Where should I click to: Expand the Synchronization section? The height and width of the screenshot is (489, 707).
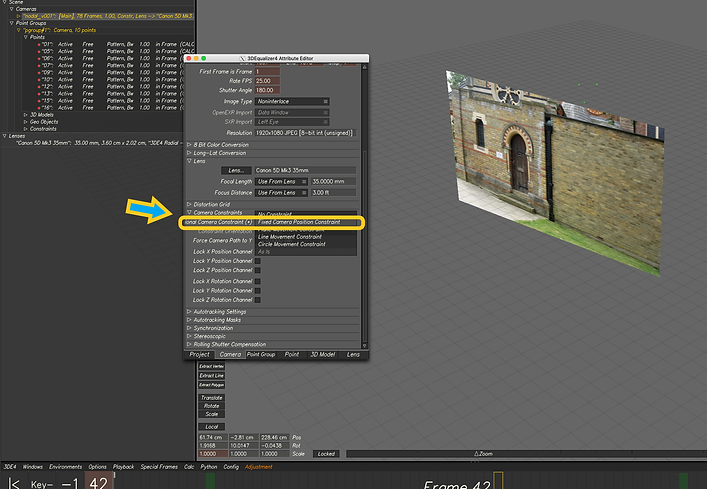(x=189, y=328)
